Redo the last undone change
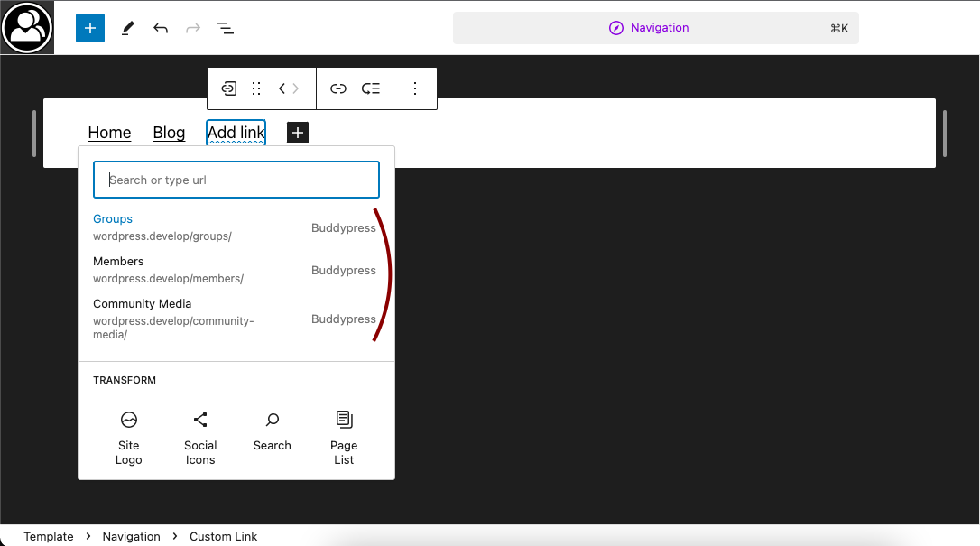Image resolution: width=980 pixels, height=546 pixels. click(x=193, y=28)
